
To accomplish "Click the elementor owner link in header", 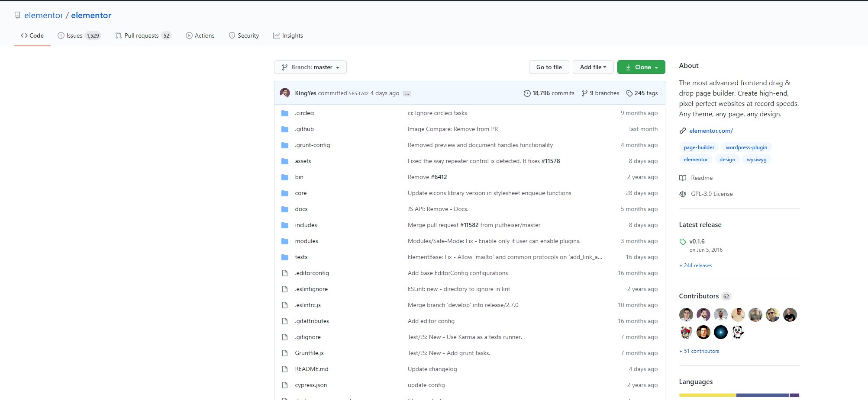I will pos(44,15).
